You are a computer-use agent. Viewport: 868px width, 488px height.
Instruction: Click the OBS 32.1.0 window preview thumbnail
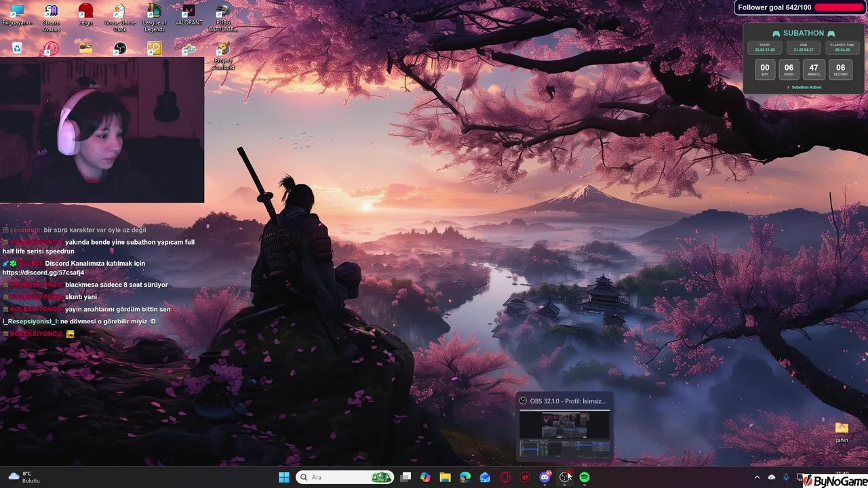point(564,434)
